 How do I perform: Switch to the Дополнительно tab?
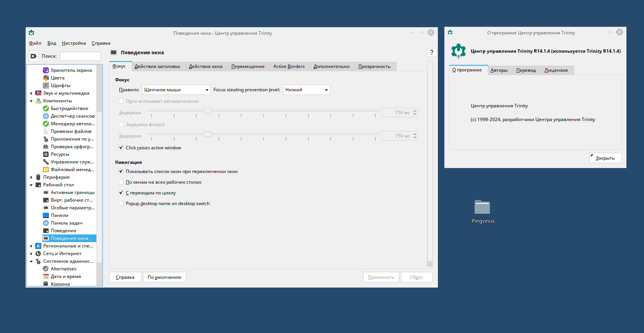pyautogui.click(x=331, y=66)
